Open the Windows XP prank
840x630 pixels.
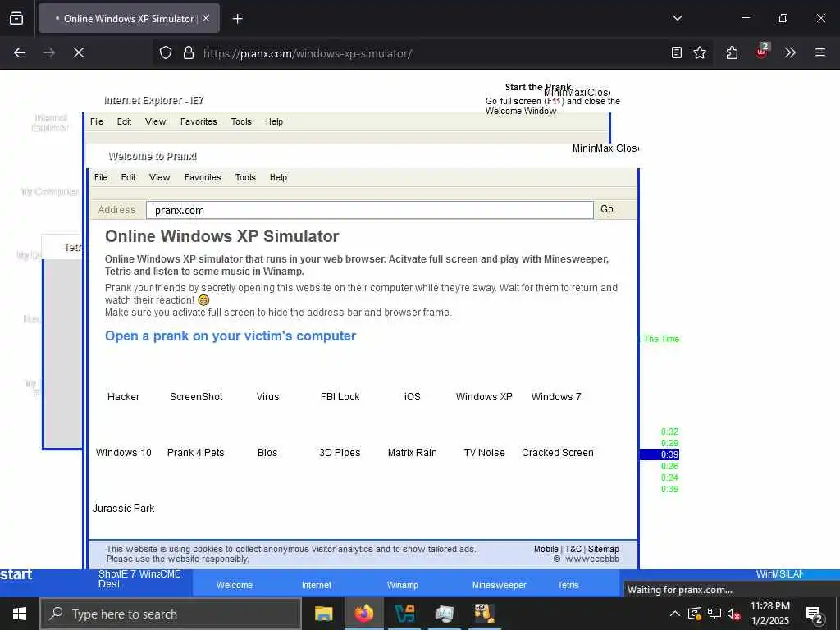[x=484, y=397]
